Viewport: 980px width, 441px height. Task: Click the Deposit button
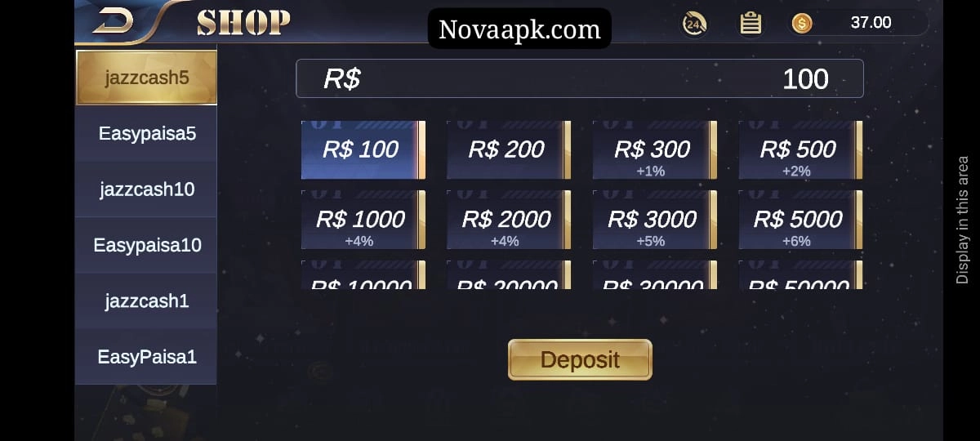(580, 359)
